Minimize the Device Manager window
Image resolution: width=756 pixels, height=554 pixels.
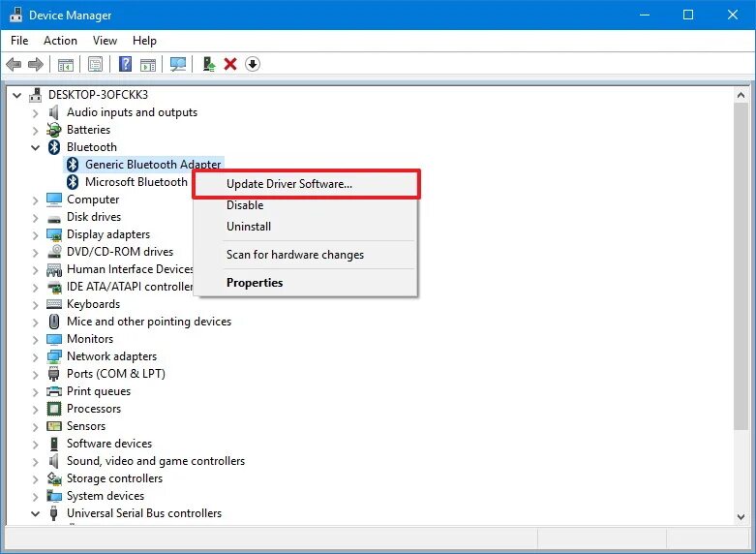(644, 15)
